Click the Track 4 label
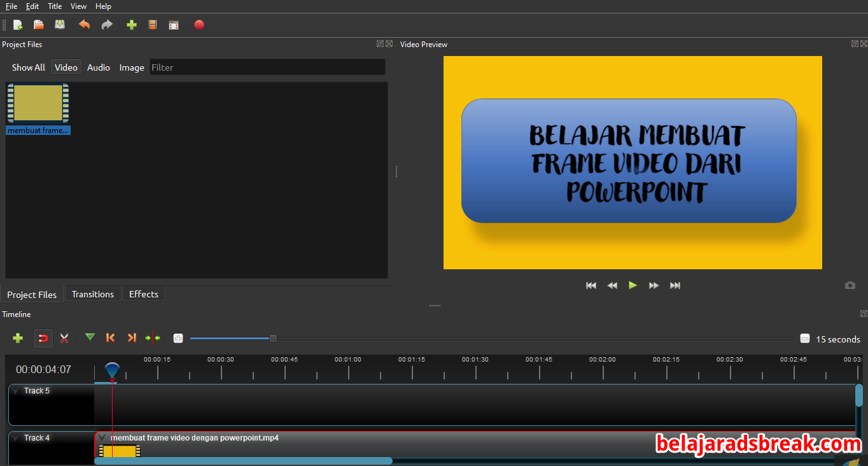This screenshot has width=868, height=466. pyautogui.click(x=37, y=438)
